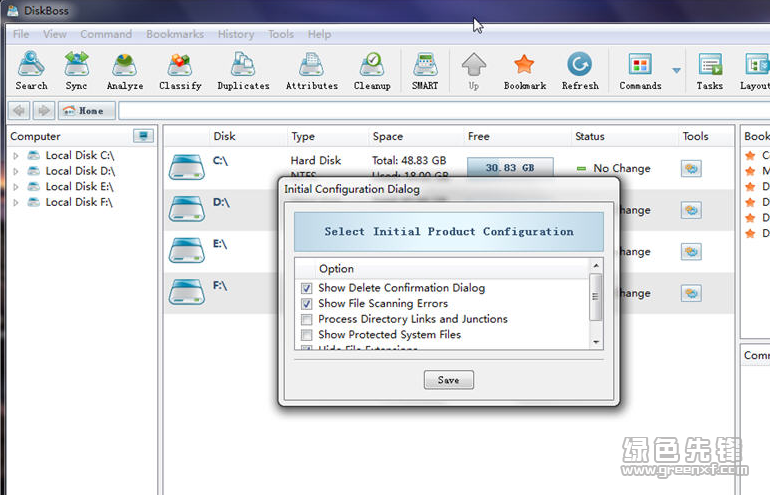The height and width of the screenshot is (495, 770).
Task: Open the Tasks panel
Action: click(710, 71)
